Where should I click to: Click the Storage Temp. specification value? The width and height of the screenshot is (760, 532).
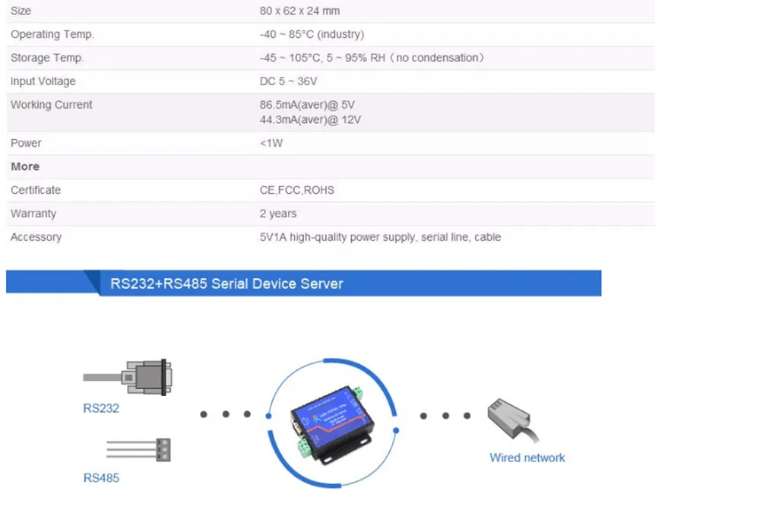372,58
